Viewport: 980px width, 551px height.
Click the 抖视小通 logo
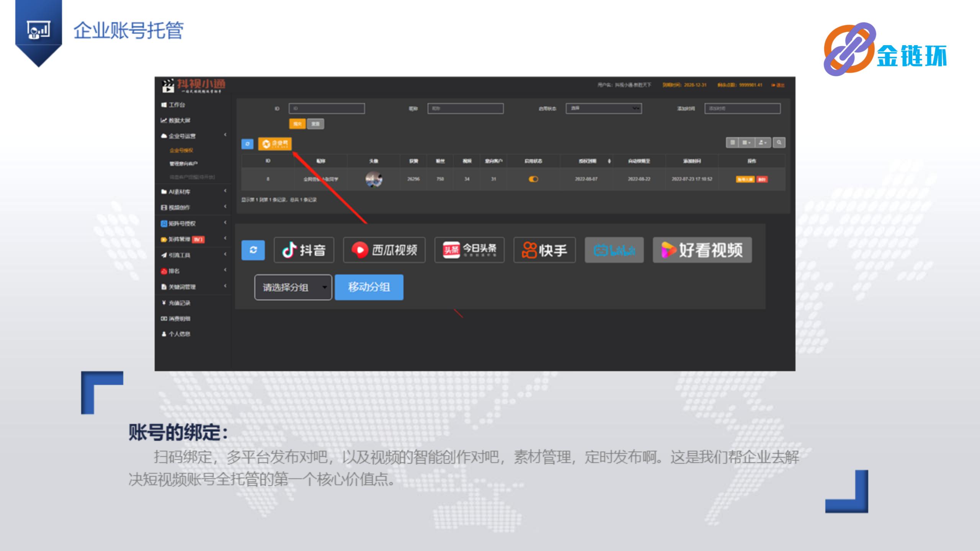(x=193, y=86)
